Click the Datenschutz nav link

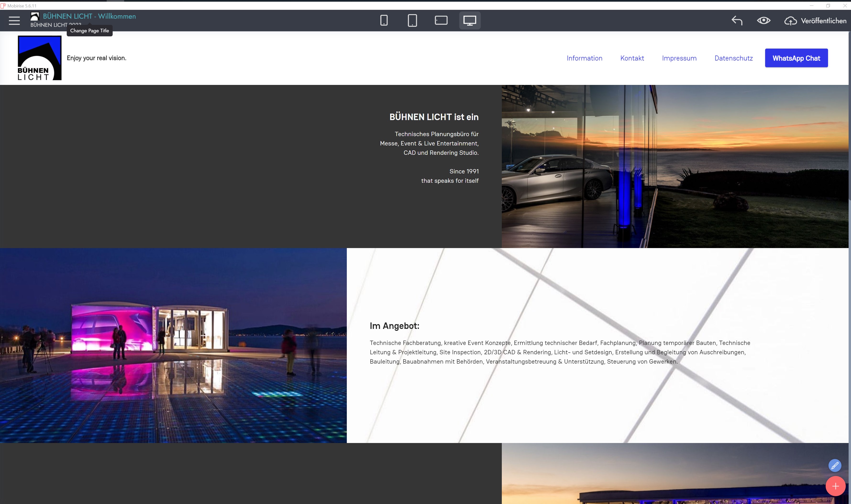click(x=734, y=58)
